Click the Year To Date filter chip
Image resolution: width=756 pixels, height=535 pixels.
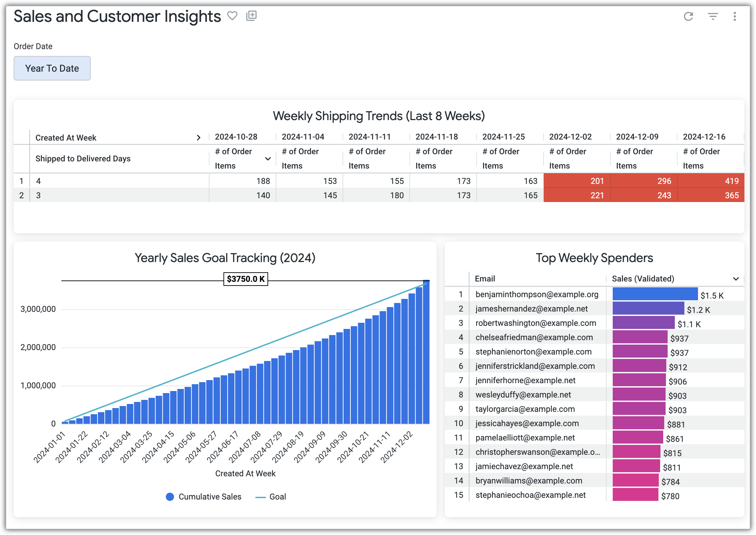tap(52, 68)
